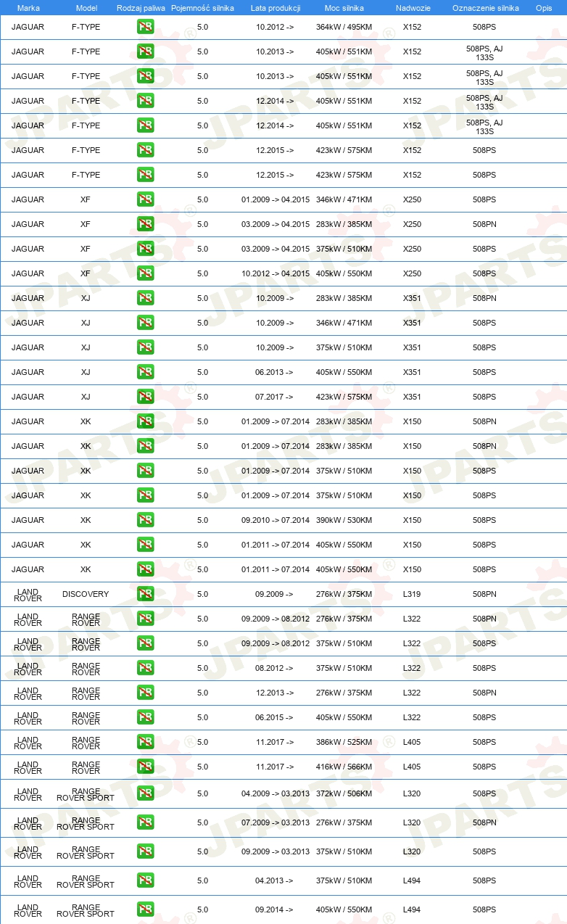
Task: Select the 12.2013 -> production date cell
Action: coord(275,693)
